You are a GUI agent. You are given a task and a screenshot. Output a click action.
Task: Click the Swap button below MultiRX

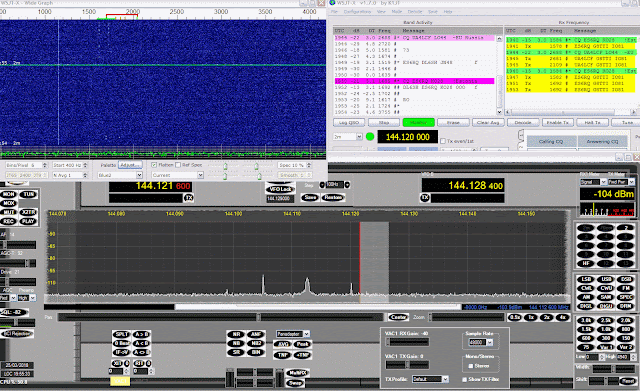coord(296,383)
